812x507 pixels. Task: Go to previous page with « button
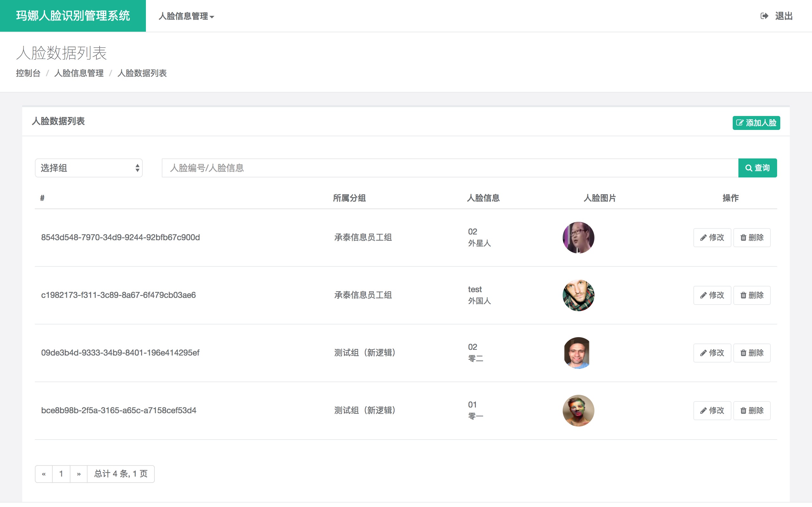[x=44, y=474]
